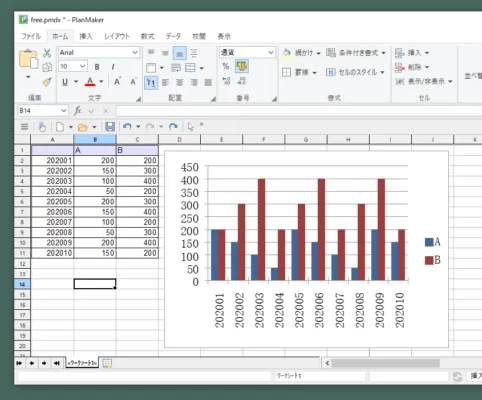This screenshot has height=400, width=482.
Task: Select cell A2 containing 202001
Action: tap(52, 161)
